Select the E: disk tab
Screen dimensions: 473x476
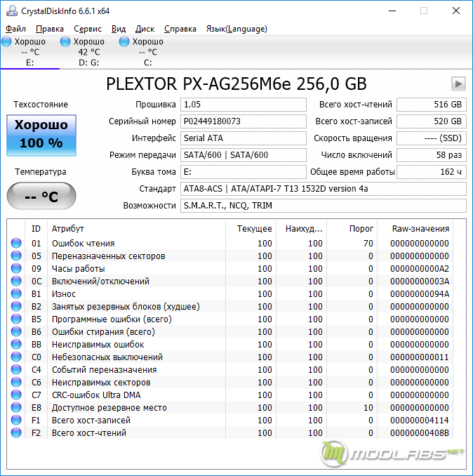pyautogui.click(x=29, y=52)
